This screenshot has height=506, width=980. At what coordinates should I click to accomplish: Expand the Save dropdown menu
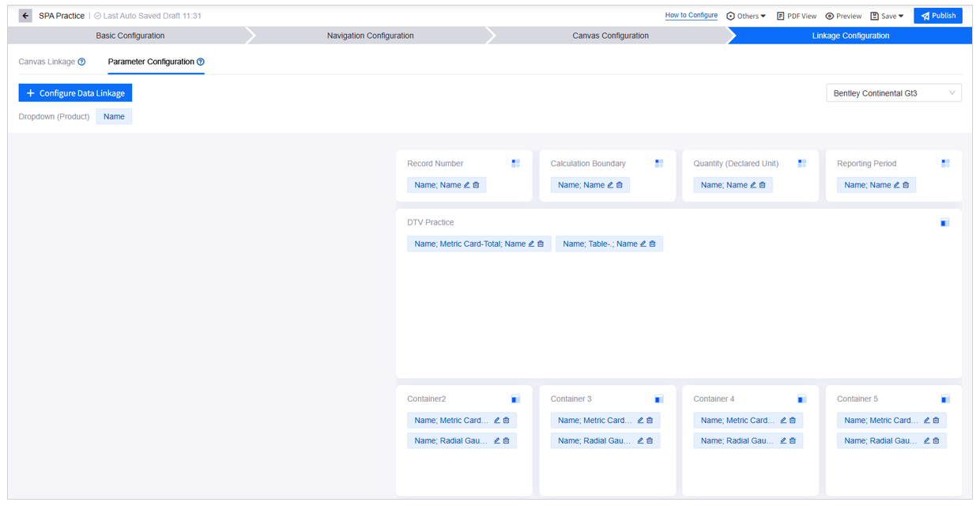[x=887, y=16]
